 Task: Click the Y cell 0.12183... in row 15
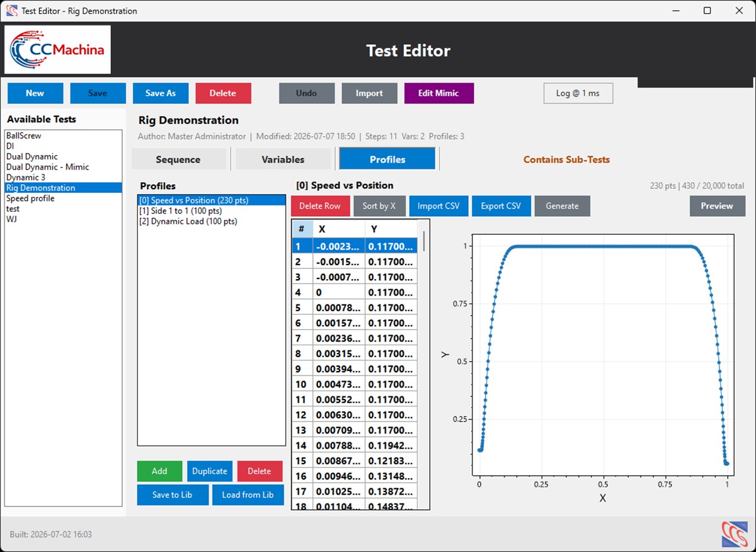(x=391, y=461)
